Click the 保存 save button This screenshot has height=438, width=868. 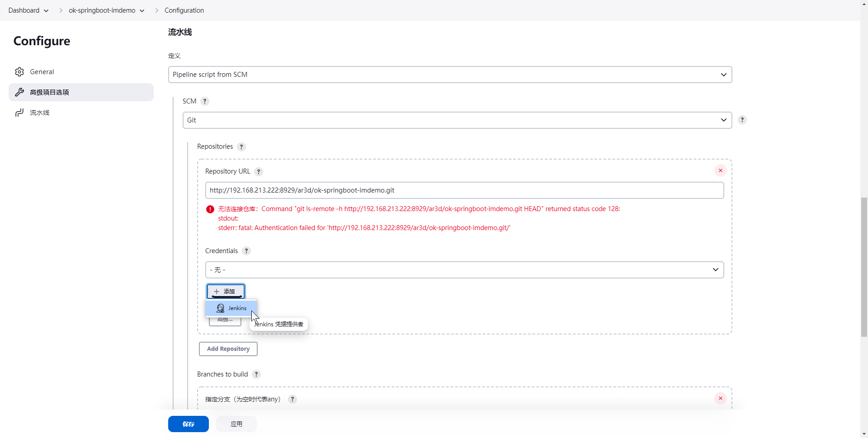point(188,424)
